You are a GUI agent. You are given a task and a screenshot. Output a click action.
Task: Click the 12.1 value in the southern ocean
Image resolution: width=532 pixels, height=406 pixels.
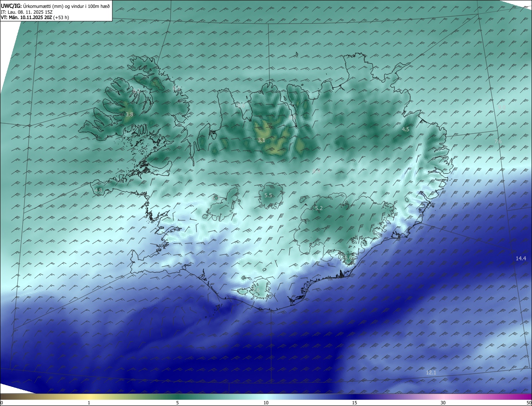(431, 372)
